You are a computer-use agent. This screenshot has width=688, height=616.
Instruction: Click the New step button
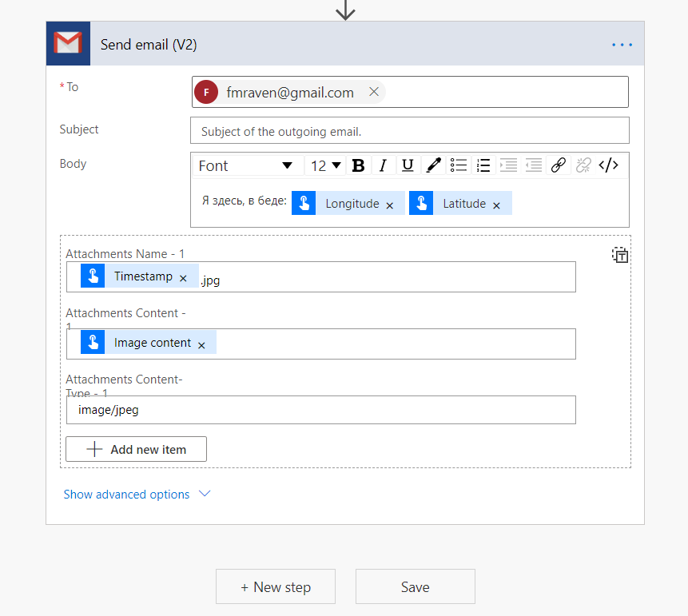coord(276,586)
